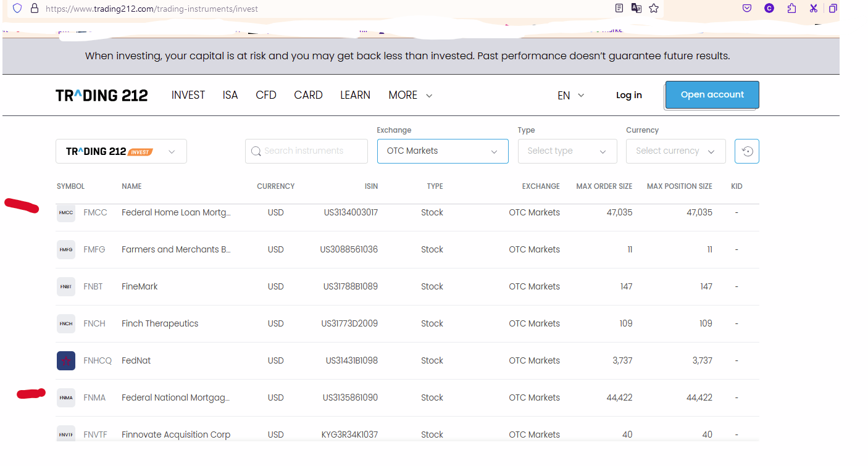Click the overlapping squares browser icon
868x466 pixels.
point(833,8)
